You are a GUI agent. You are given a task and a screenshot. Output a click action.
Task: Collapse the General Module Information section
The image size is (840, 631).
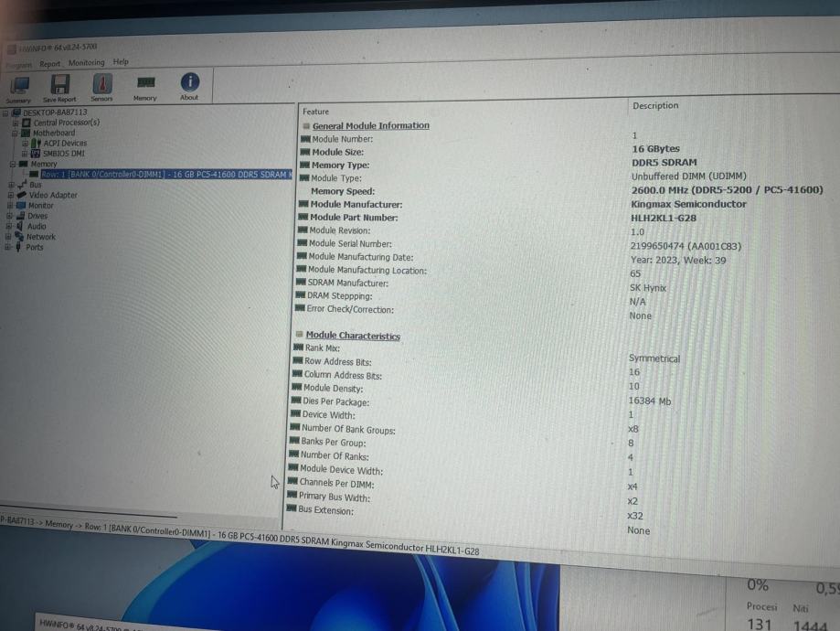pos(306,126)
